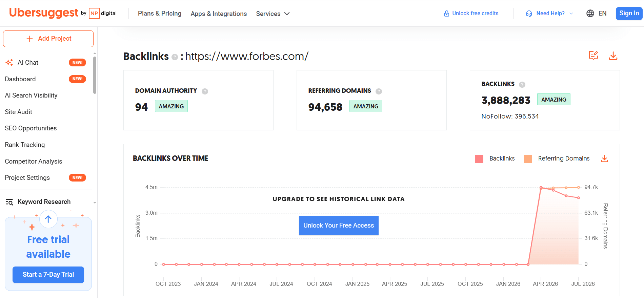Open AI Search Visibility

pyautogui.click(x=31, y=95)
